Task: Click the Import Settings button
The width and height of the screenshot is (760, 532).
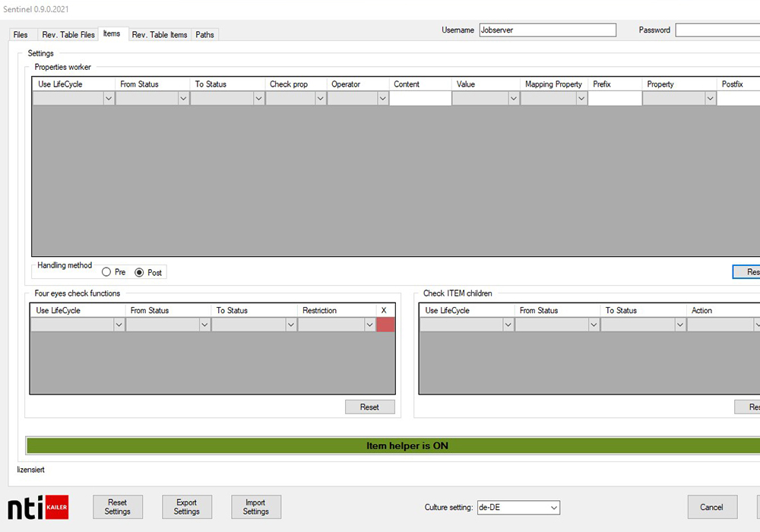Action: pyautogui.click(x=255, y=507)
